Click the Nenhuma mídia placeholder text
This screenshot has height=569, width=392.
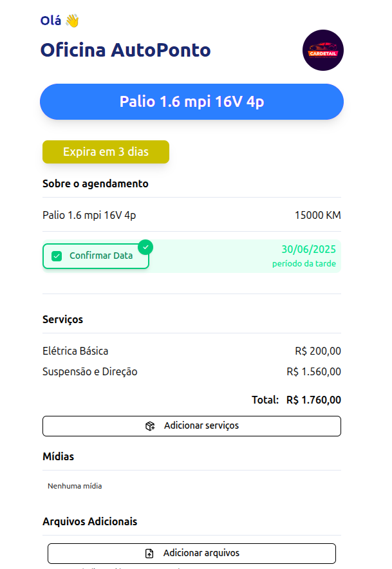[75, 486]
